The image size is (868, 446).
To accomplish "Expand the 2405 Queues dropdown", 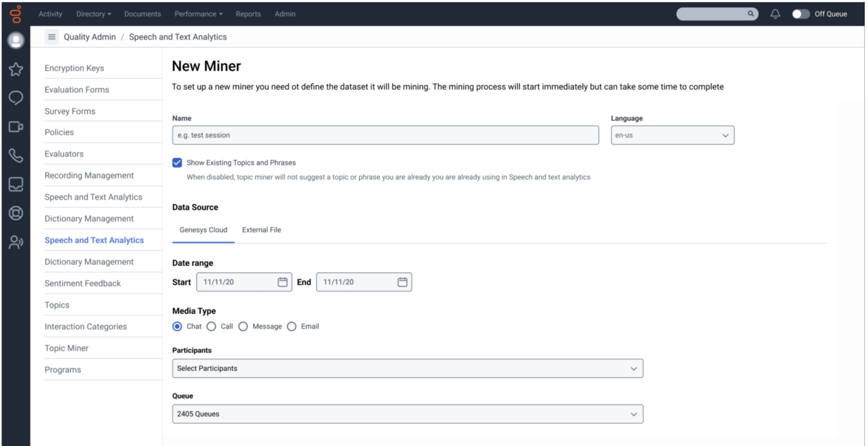I will (x=407, y=414).
